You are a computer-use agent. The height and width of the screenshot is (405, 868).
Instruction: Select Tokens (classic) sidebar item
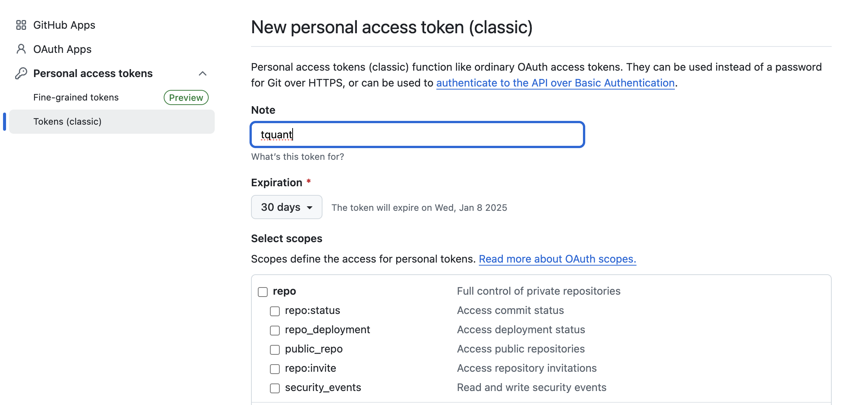coord(67,122)
